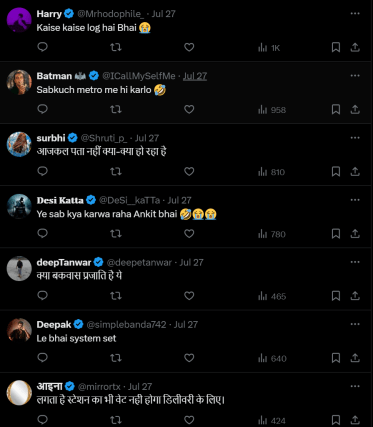Open more options on Harry's tweet
The height and width of the screenshot is (427, 373).
pyautogui.click(x=355, y=13)
